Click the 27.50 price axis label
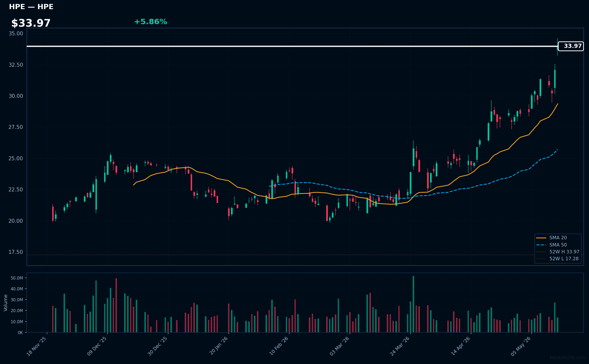 pyautogui.click(x=16, y=127)
